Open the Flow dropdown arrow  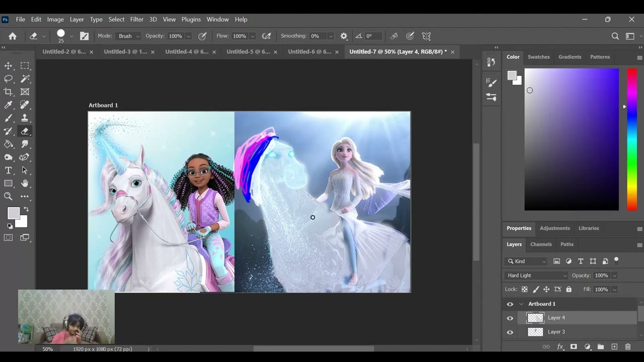253,36
